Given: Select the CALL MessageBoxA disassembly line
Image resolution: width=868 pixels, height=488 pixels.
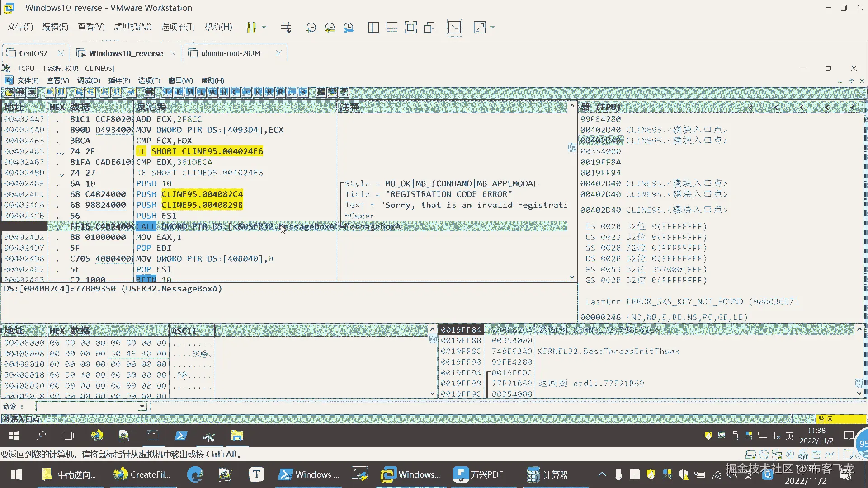Looking at the screenshot, I should coord(235,226).
